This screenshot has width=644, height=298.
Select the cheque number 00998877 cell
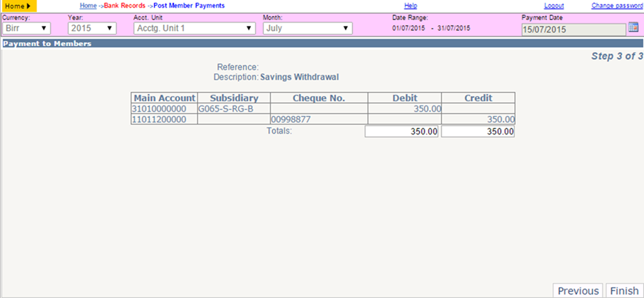pyautogui.click(x=319, y=119)
